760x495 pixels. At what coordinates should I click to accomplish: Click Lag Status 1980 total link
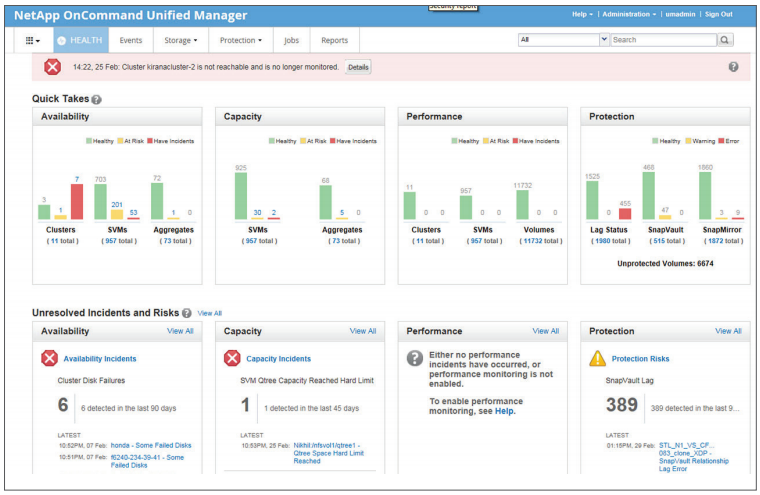(x=610, y=241)
